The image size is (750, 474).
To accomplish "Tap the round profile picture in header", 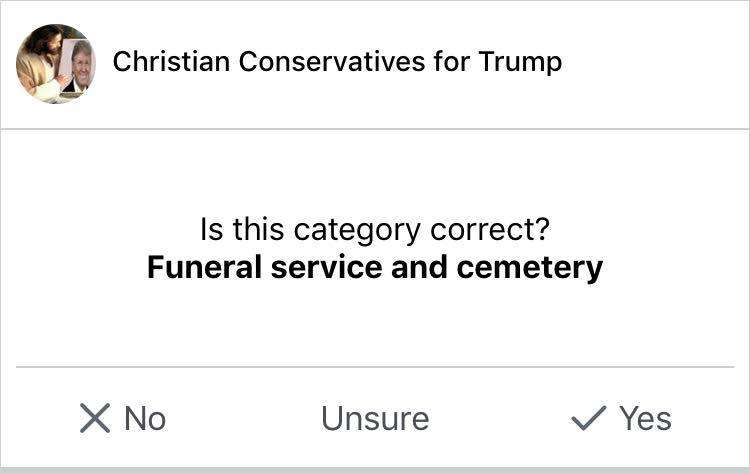I will pyautogui.click(x=56, y=64).
